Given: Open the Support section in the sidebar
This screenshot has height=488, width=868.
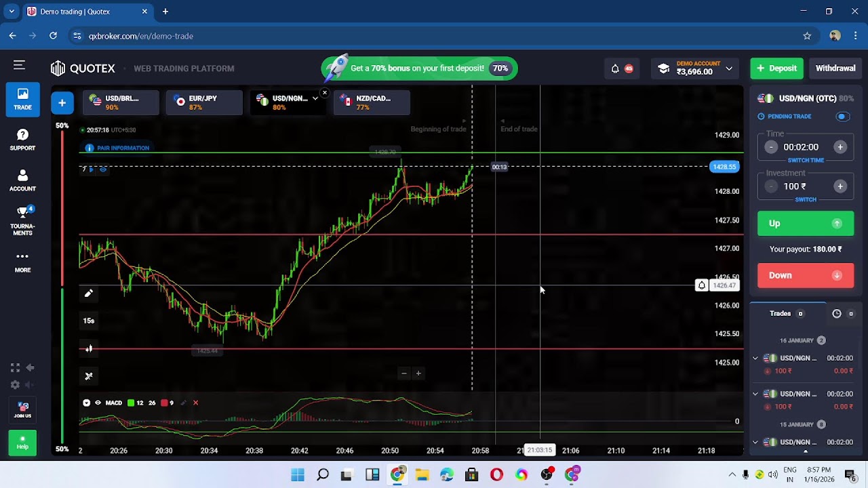Looking at the screenshot, I should tap(22, 140).
